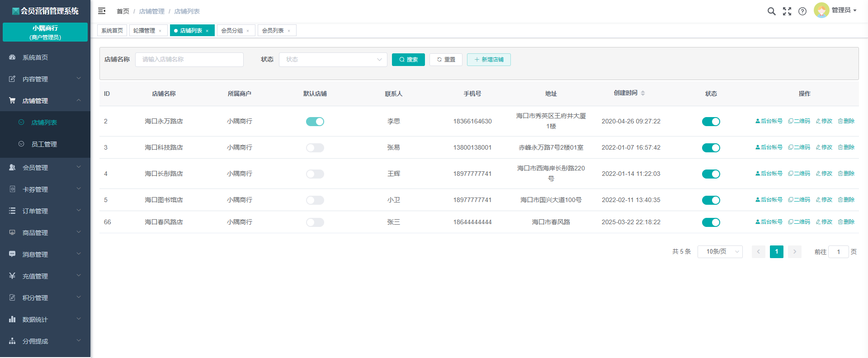The height and width of the screenshot is (358, 868).
Task: Select 员工管理 in the sidebar submenu
Action: (45, 144)
